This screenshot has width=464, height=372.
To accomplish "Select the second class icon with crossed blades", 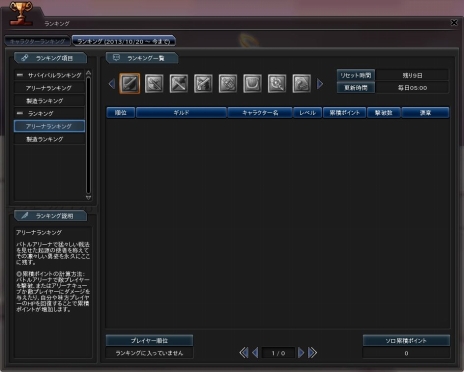I will (x=154, y=83).
